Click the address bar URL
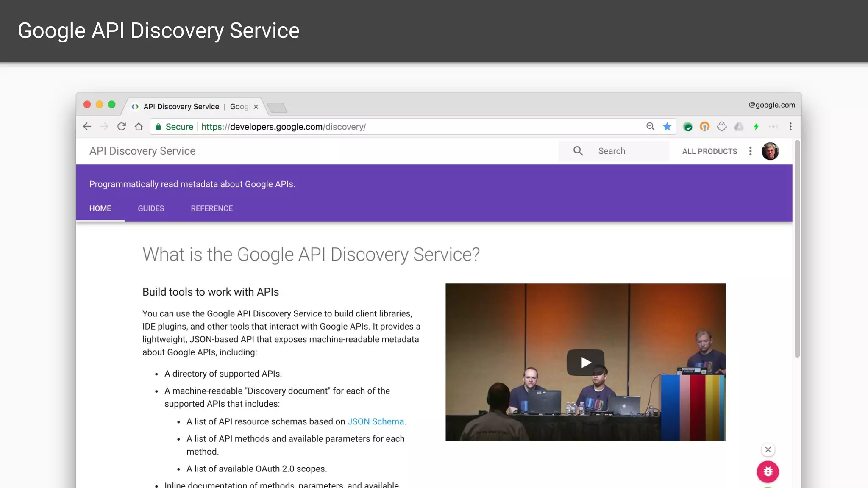This screenshot has height=488, width=868. pyautogui.click(x=284, y=127)
